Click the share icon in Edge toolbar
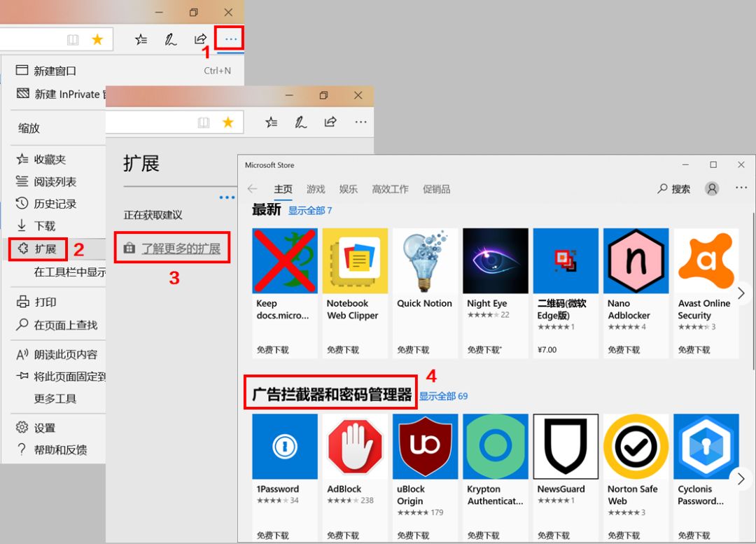The image size is (756, 544). (200, 39)
